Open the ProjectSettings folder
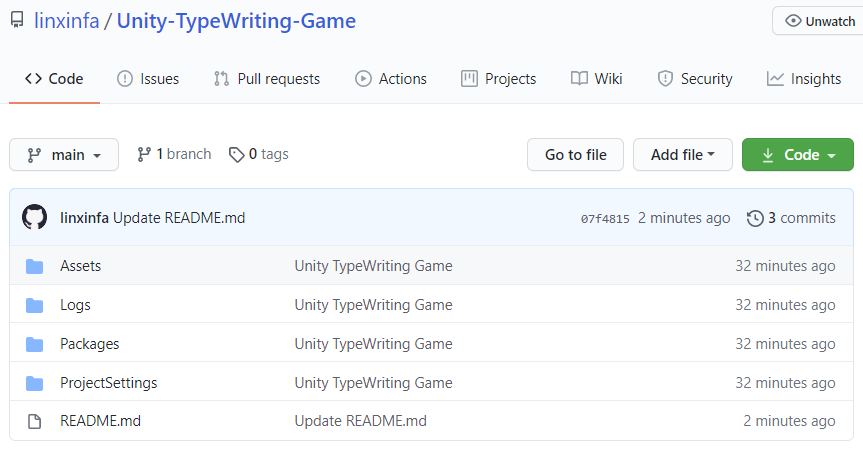The width and height of the screenshot is (863, 452). click(108, 383)
